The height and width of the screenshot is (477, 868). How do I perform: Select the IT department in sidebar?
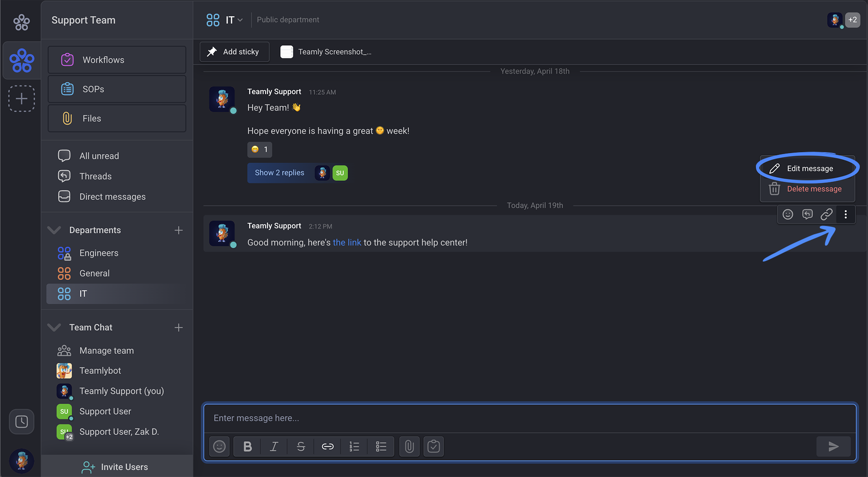117,294
